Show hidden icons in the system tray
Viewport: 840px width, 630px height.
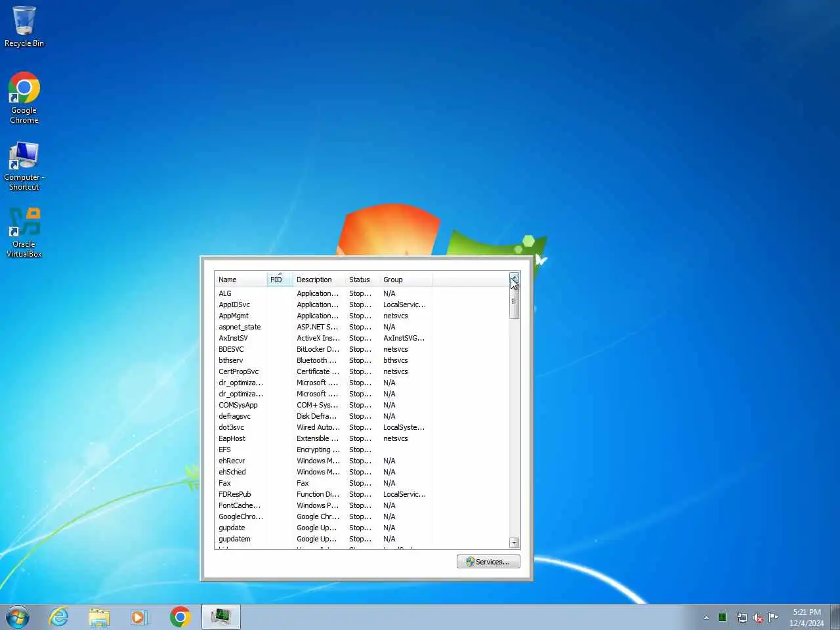[x=706, y=618]
